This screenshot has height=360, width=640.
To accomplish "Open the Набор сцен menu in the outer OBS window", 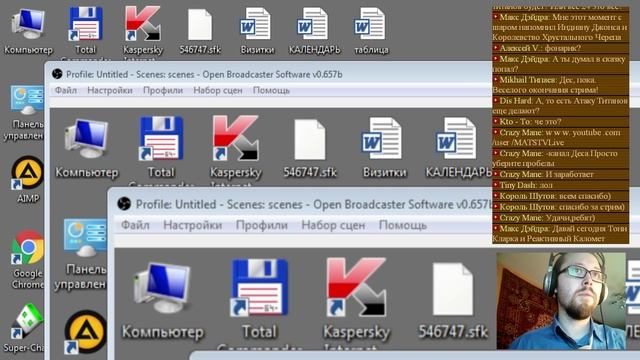I will (x=218, y=90).
